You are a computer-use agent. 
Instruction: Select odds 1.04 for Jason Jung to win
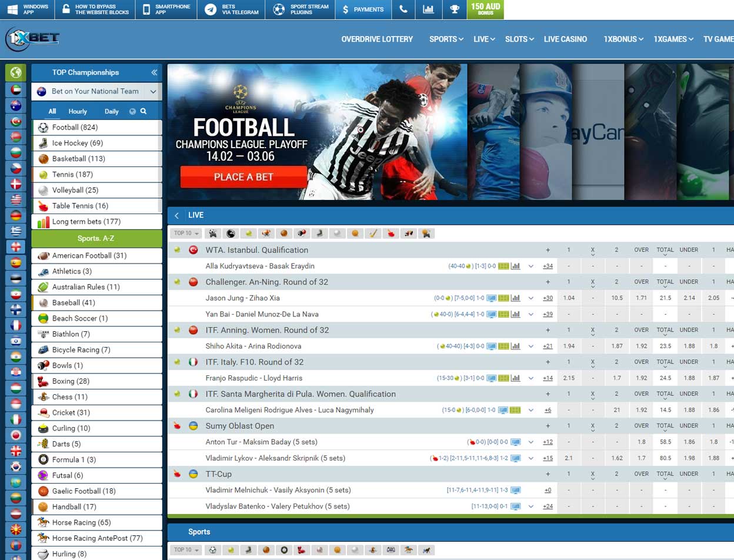coord(569,298)
